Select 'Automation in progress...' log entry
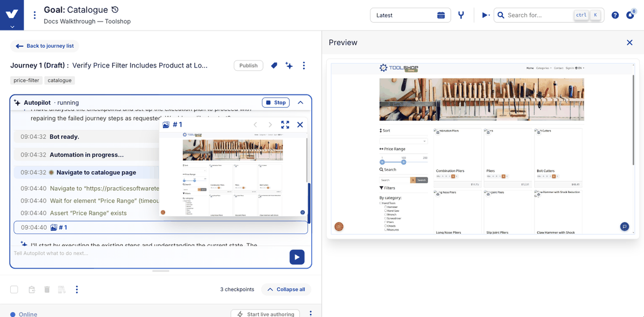The height and width of the screenshot is (317, 644). (x=86, y=154)
